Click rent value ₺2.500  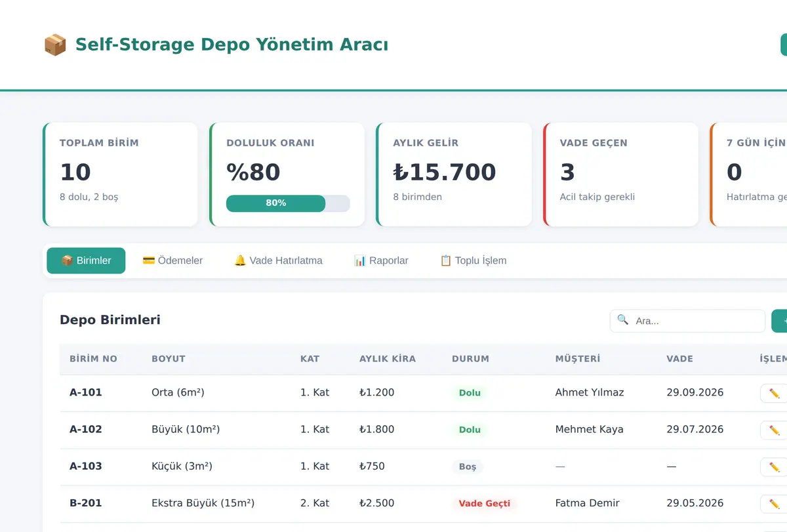[377, 502]
